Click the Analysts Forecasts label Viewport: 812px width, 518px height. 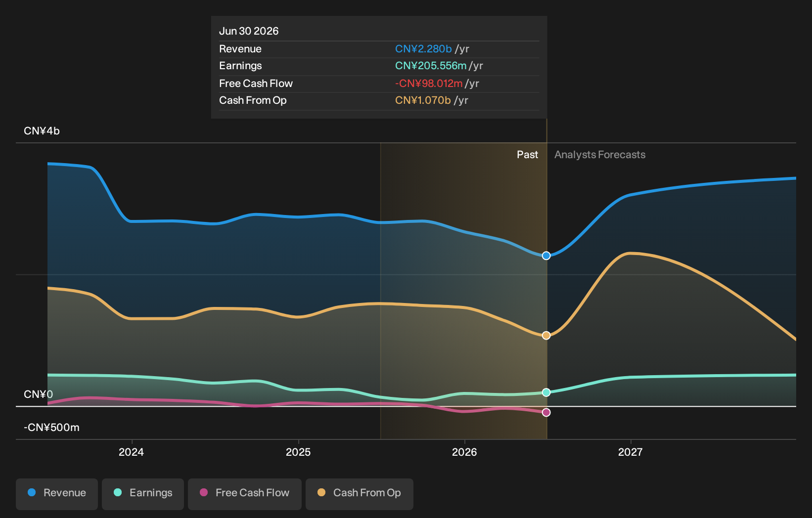[600, 155]
